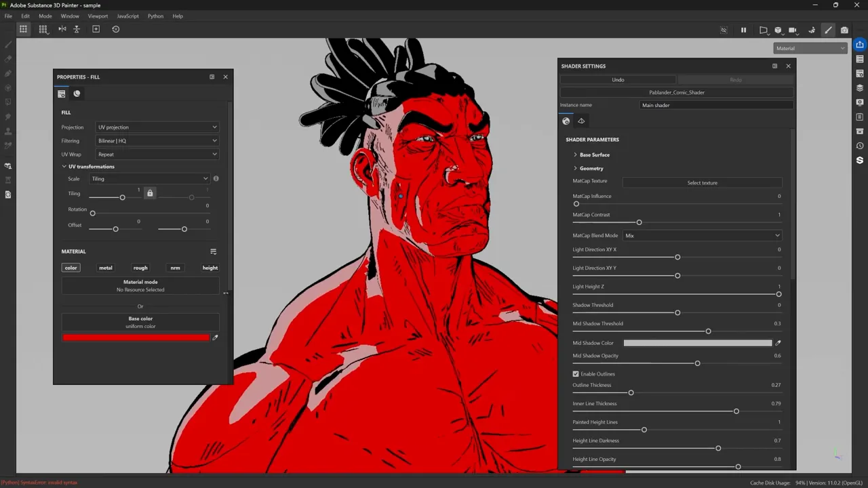The height and width of the screenshot is (488, 868).
Task: Click the color picker eyedropper next to Base color
Action: pos(215,337)
